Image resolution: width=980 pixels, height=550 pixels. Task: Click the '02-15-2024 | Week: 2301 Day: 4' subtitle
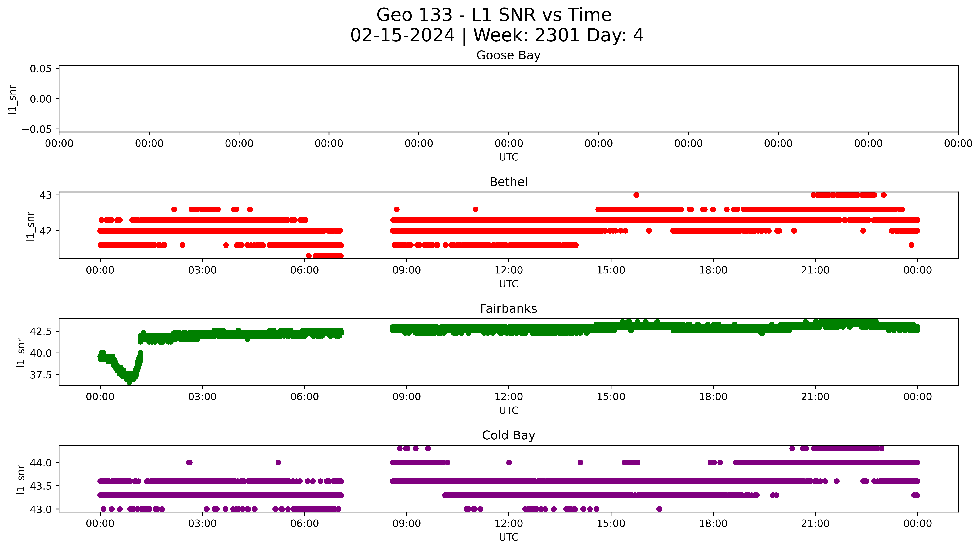[497, 35]
